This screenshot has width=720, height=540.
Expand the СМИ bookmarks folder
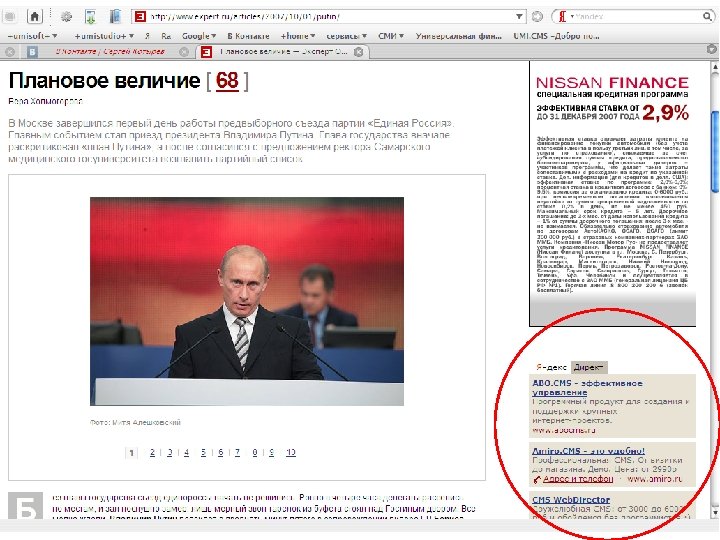coord(391,36)
